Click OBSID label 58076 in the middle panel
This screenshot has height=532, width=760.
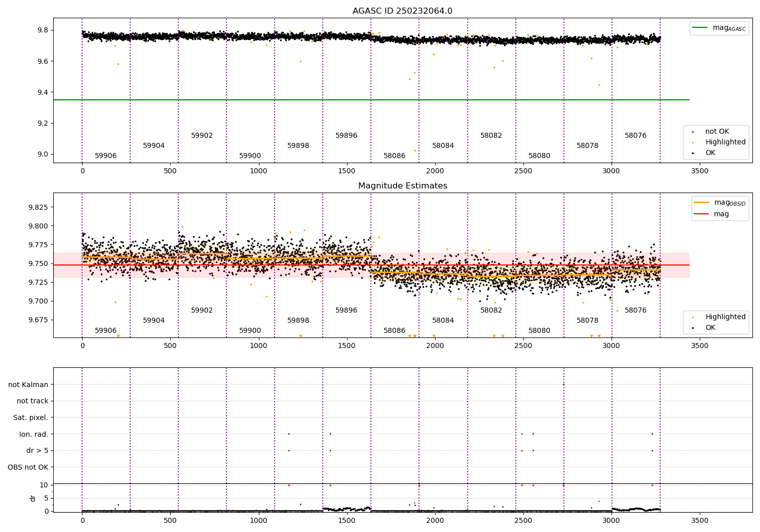(x=636, y=311)
